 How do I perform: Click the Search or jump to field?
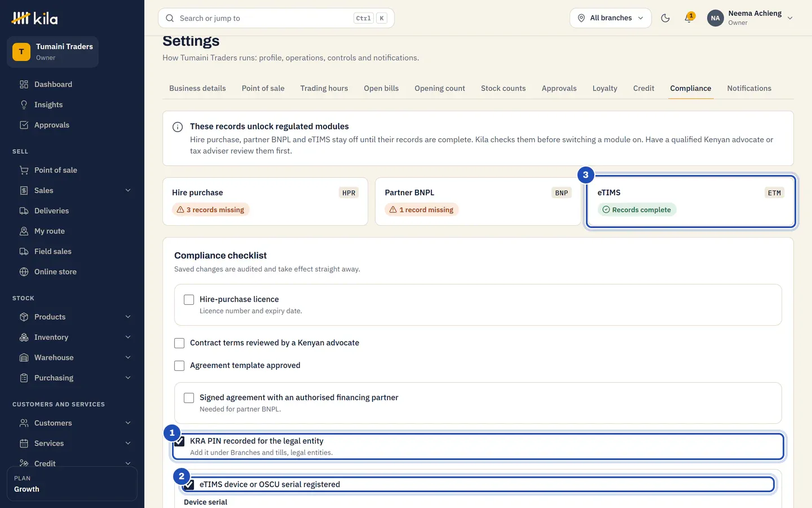coord(276,18)
